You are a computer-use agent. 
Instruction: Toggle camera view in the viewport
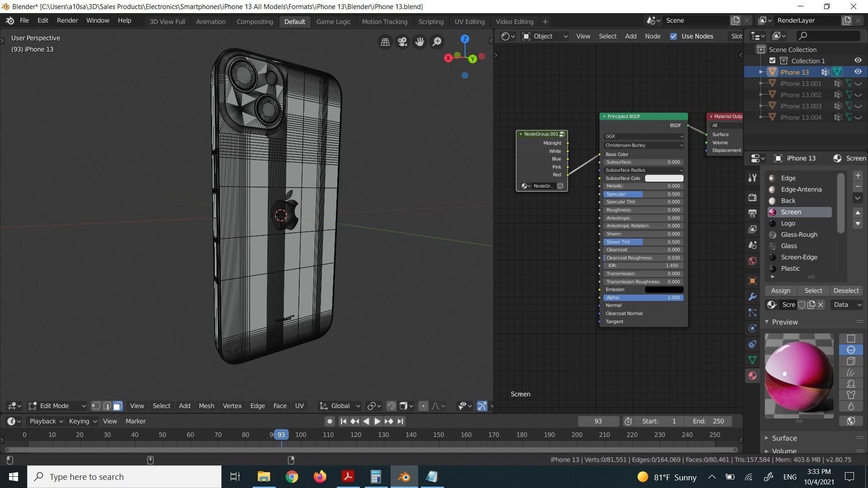pos(402,42)
